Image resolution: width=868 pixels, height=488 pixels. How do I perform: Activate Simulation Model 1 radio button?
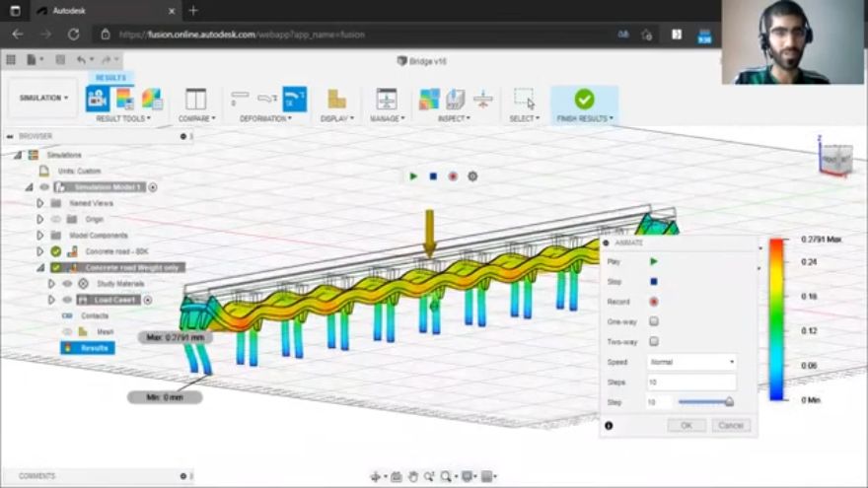pos(153,187)
